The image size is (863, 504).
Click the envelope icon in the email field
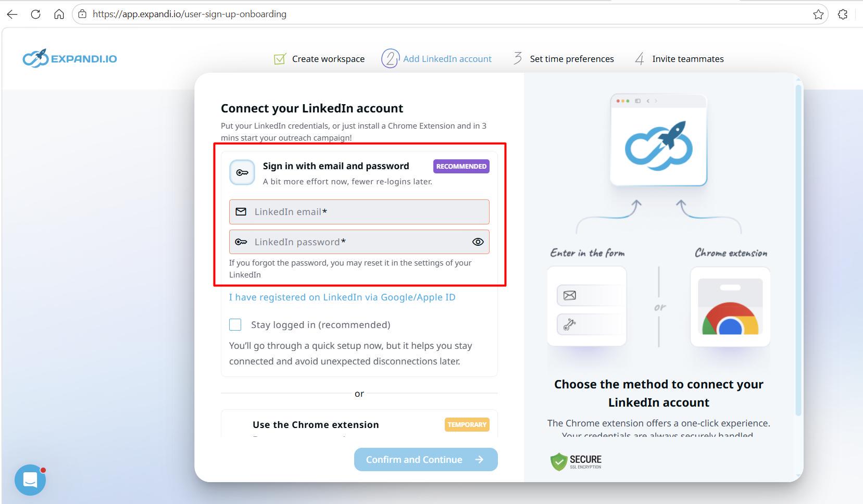click(x=241, y=211)
